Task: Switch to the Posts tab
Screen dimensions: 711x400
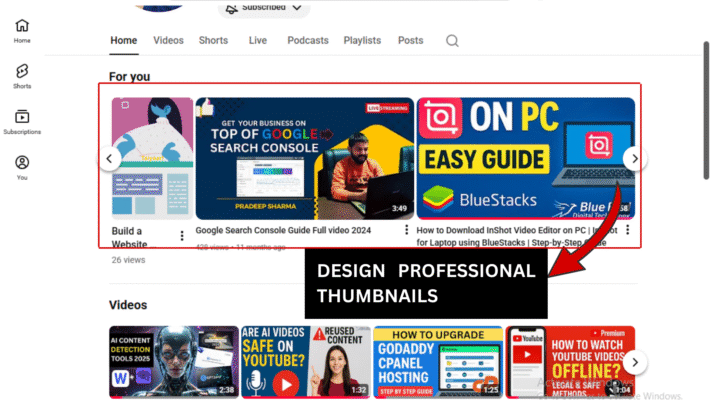Action: pos(410,40)
